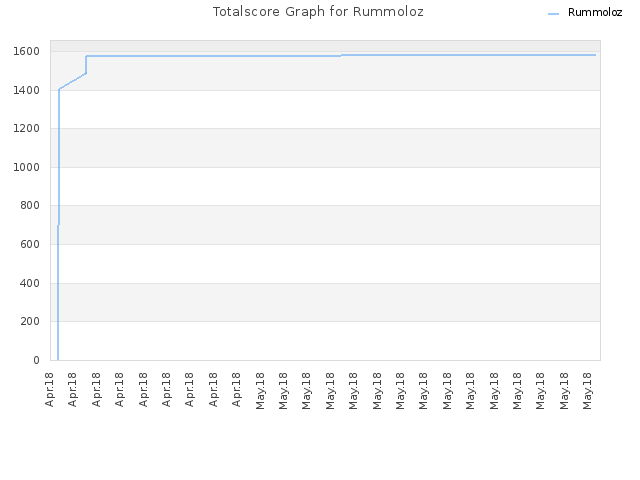Click the 1600 y-axis label
Image resolution: width=640 pixels, height=480 pixels.
[x=27, y=51]
